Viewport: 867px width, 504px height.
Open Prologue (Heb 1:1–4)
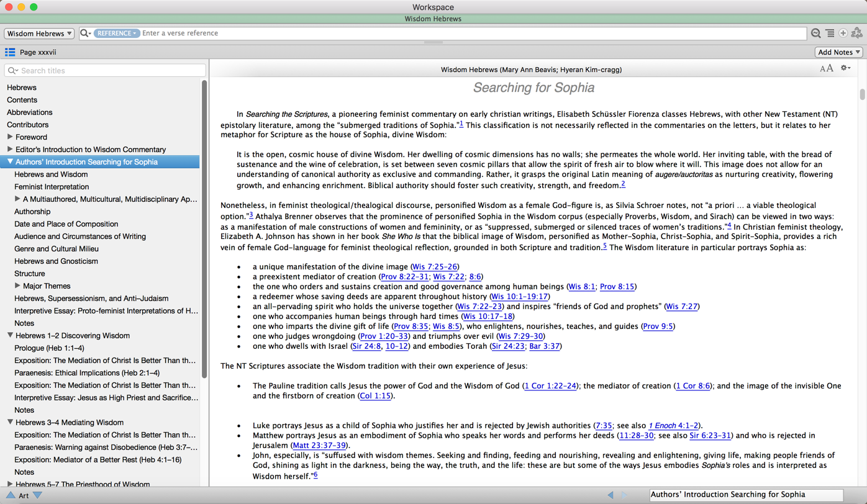click(x=49, y=348)
